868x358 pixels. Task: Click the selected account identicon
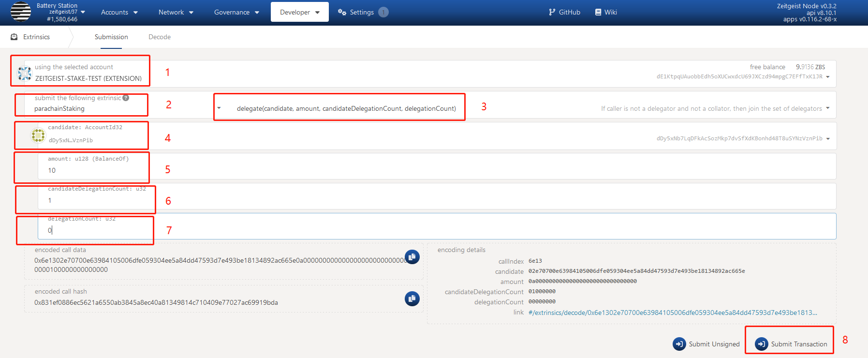[25, 74]
